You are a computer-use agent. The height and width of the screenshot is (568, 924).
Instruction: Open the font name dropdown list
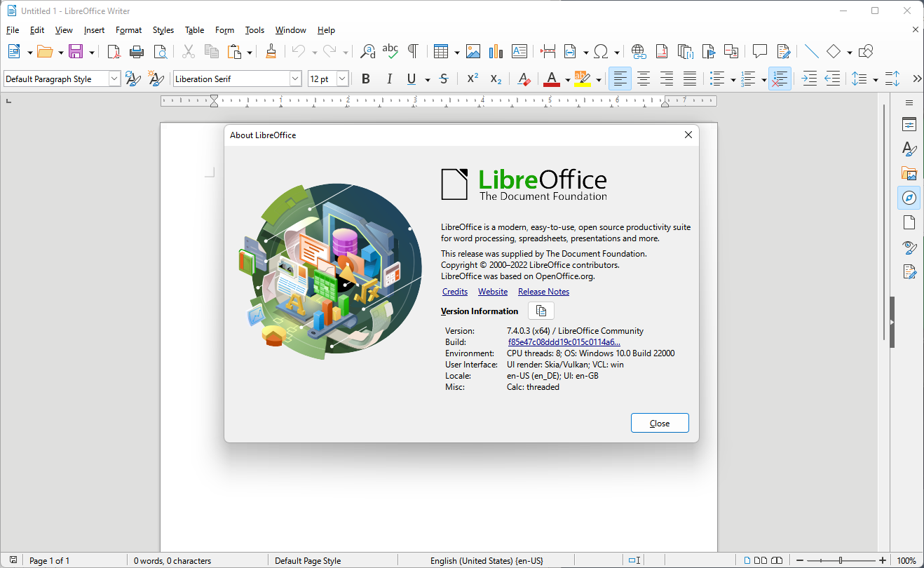pos(295,79)
